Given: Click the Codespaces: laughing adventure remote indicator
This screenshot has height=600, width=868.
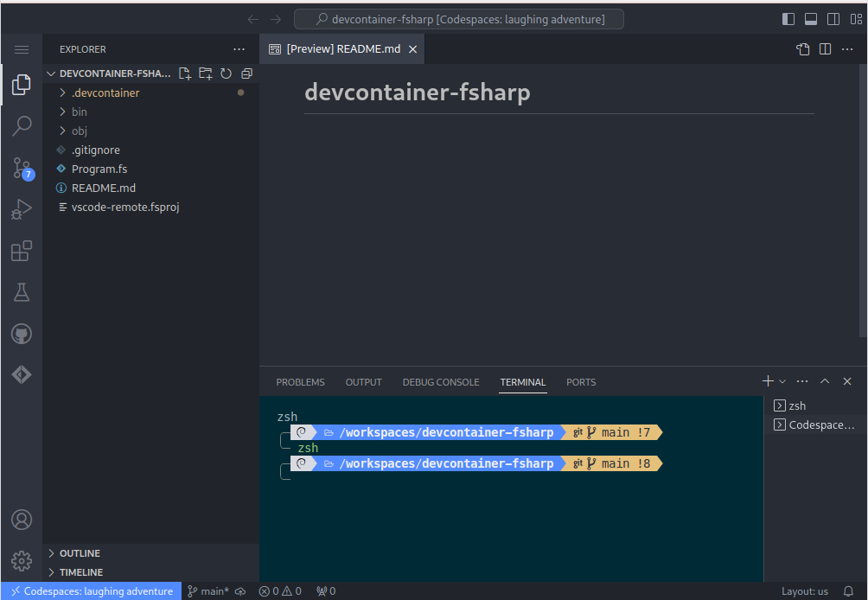Looking at the screenshot, I should [92, 591].
